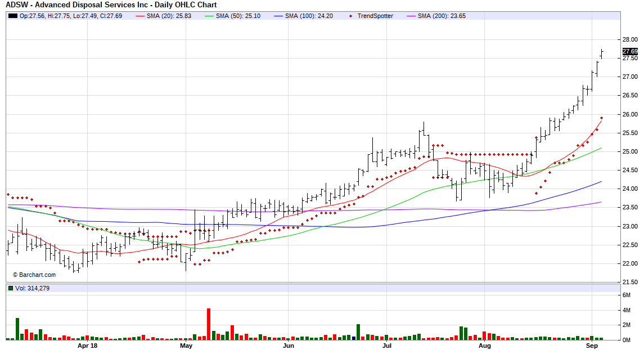Click the Vol: 314,279 label

[32, 288]
